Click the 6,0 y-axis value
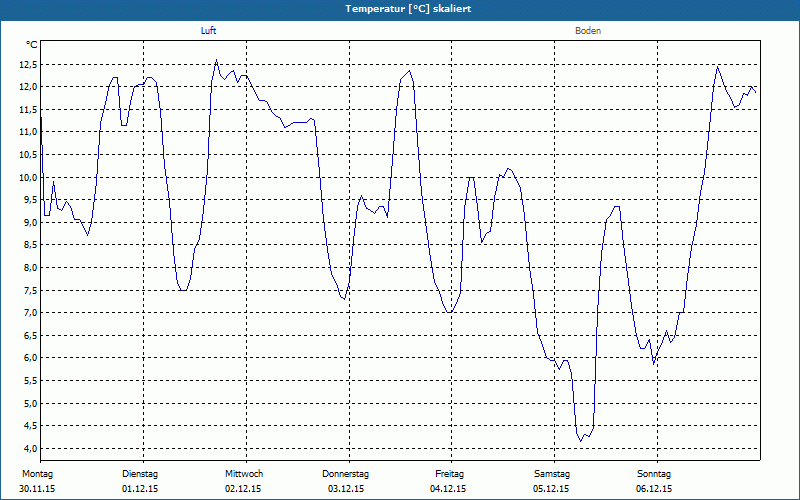Image resolution: width=800 pixels, height=500 pixels. tap(30, 358)
